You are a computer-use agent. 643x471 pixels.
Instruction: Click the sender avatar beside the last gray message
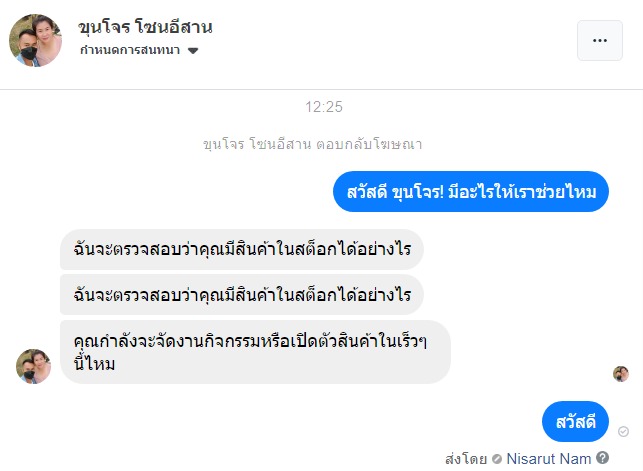pyautogui.click(x=33, y=366)
